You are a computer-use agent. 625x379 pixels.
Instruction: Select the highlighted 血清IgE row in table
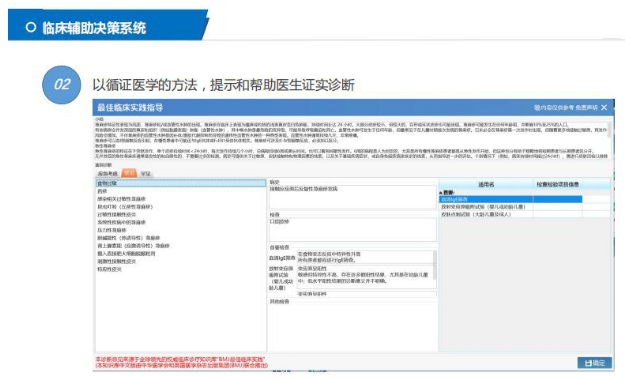pyautogui.click(x=511, y=199)
